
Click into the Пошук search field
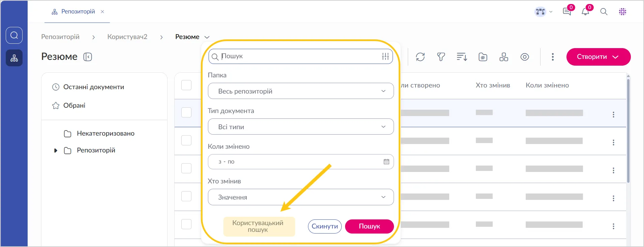point(300,57)
